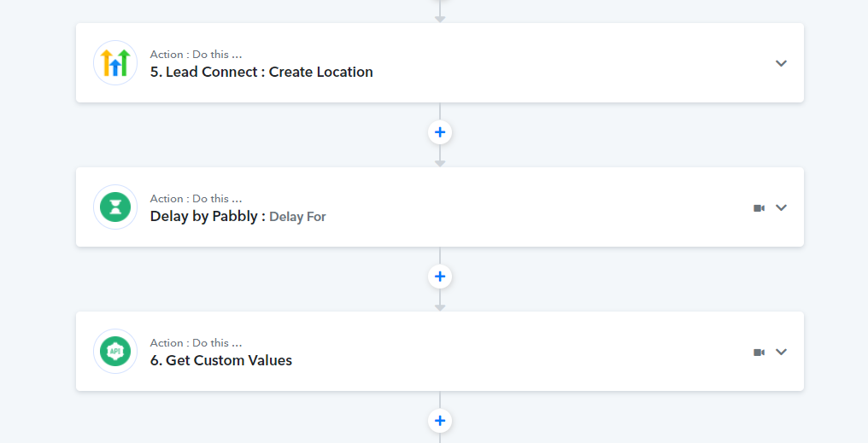Screen dimensions: 868x443
Task: Click the 'Create Location' action event text
Action: (x=321, y=72)
